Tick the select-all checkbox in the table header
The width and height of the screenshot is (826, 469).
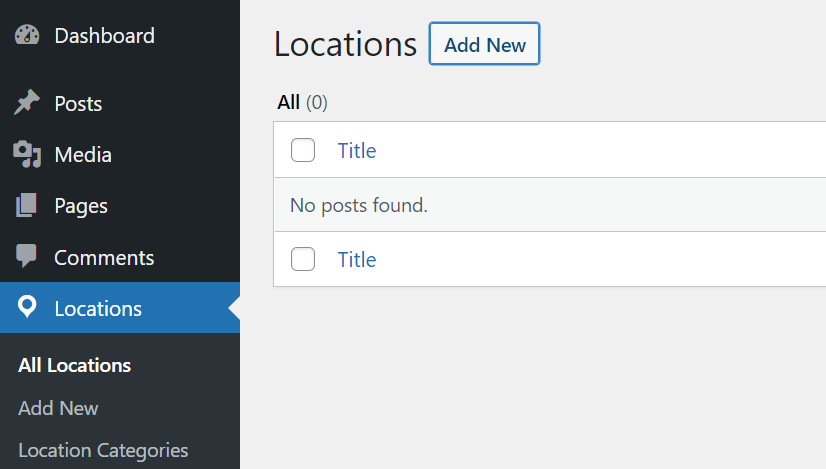[303, 151]
